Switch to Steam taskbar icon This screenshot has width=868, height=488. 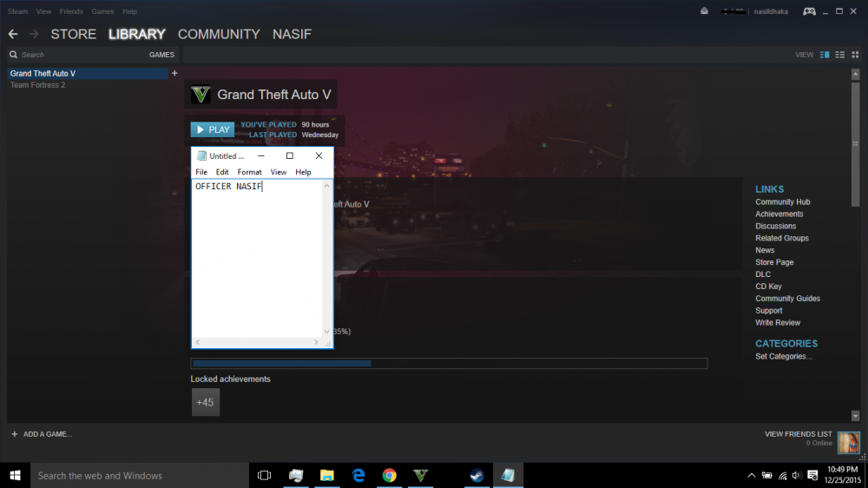tap(477, 475)
